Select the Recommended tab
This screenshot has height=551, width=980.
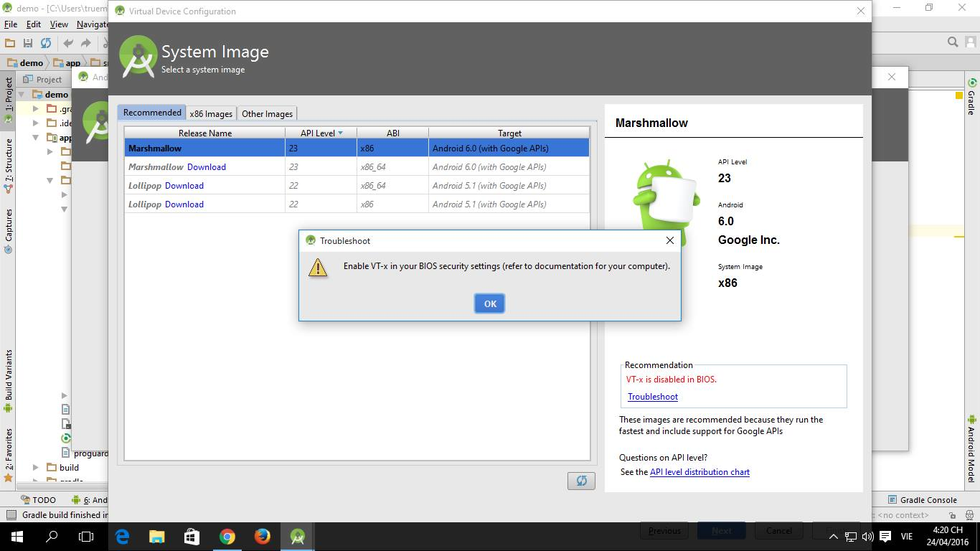click(152, 113)
